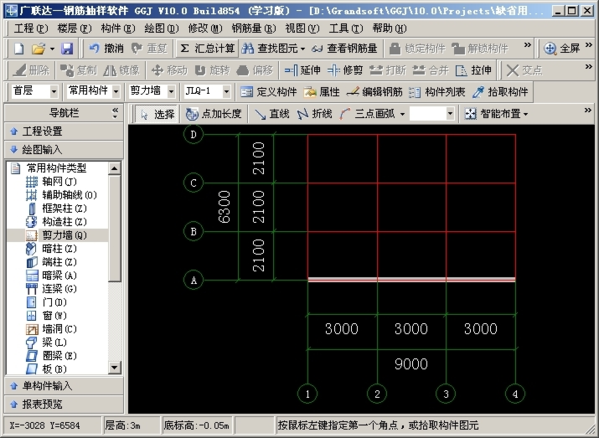Select 连梁(G) in component tree
This screenshot has height=438, width=599.
51,289
